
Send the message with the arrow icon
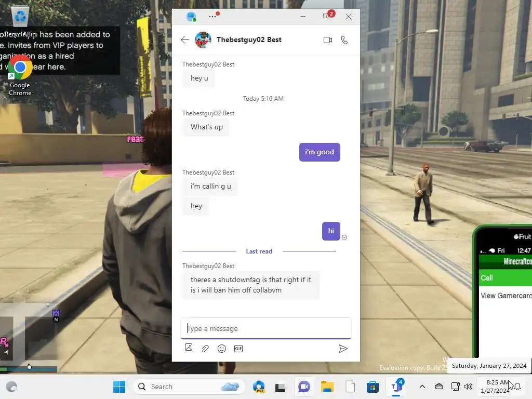(x=343, y=349)
